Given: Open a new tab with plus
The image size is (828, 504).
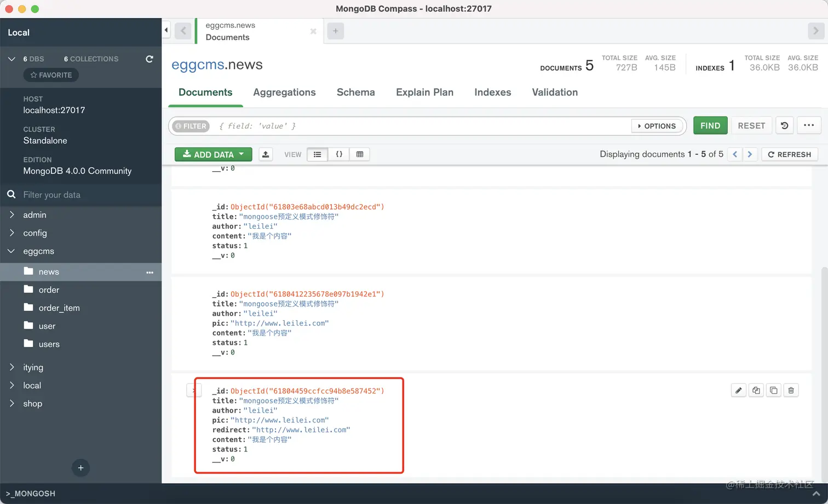Looking at the screenshot, I should (336, 31).
